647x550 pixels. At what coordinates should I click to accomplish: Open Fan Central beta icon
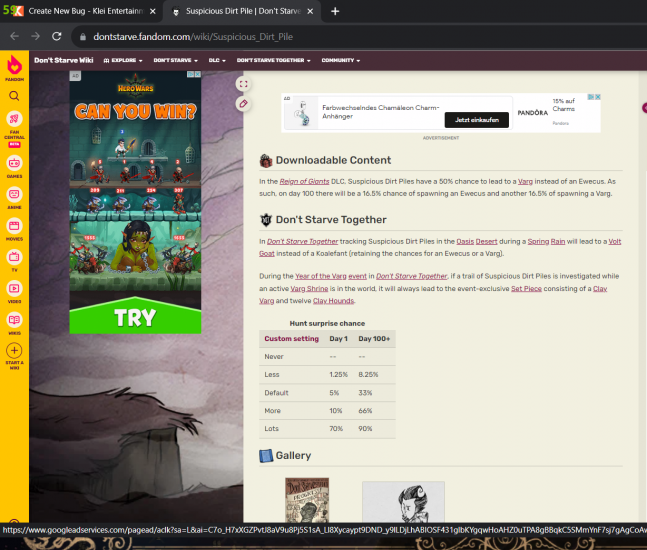coord(14,119)
